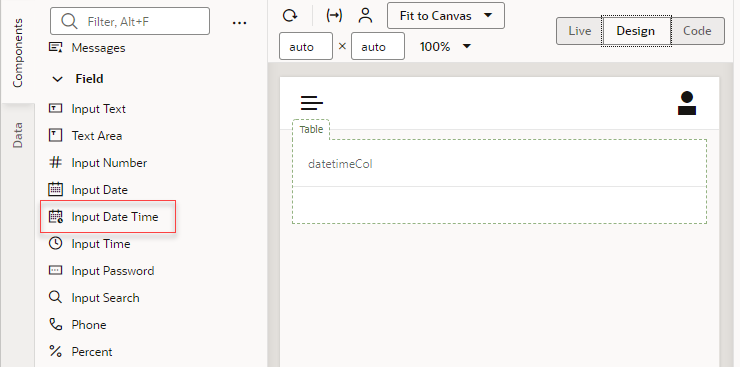
Task: Open the three-dots components menu
Action: pos(240,23)
